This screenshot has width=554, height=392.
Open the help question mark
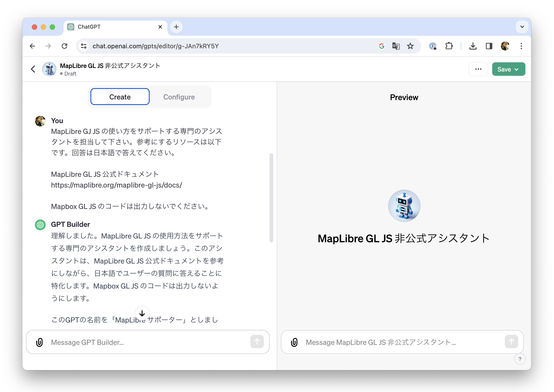(520, 359)
